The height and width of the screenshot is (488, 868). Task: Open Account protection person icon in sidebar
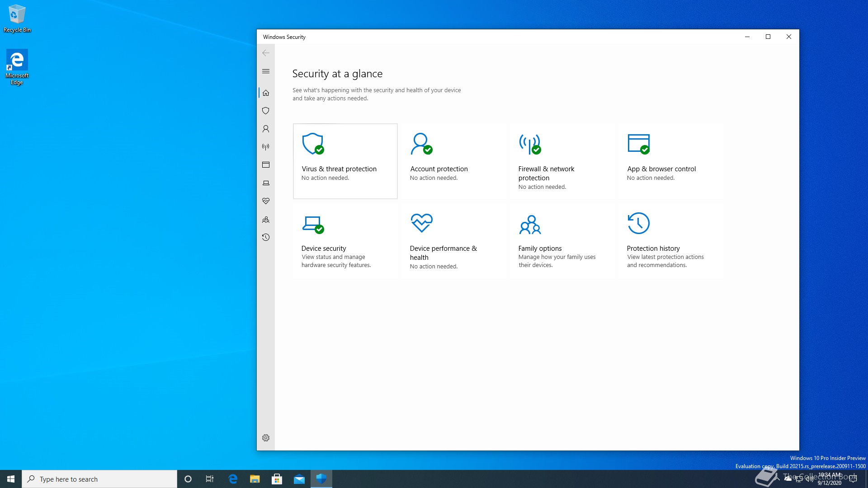266,129
